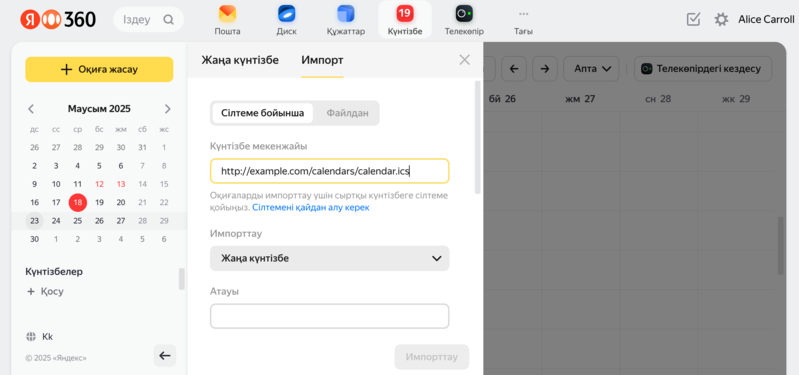Screen dimensions: 799x375
Task: Click the Тағы more services dots
Action: pos(523,14)
